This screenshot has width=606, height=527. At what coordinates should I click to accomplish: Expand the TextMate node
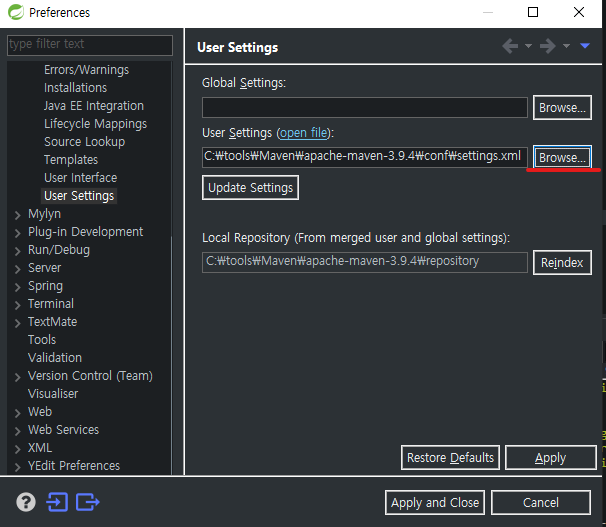pyautogui.click(x=17, y=323)
